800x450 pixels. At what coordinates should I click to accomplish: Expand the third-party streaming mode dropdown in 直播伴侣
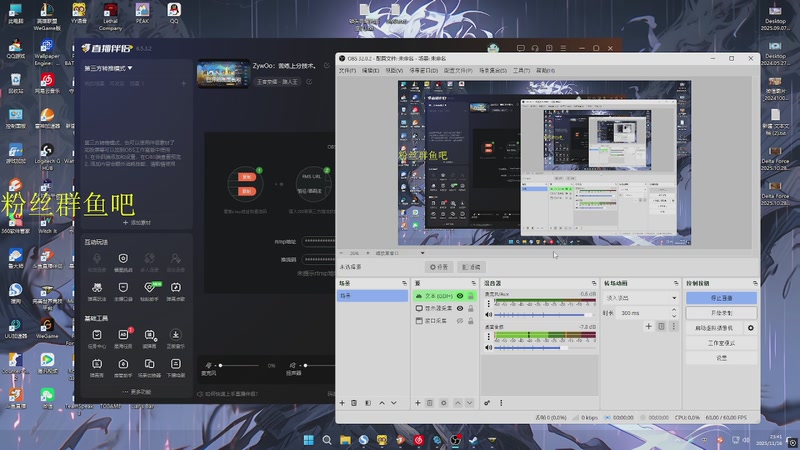[x=108, y=68]
